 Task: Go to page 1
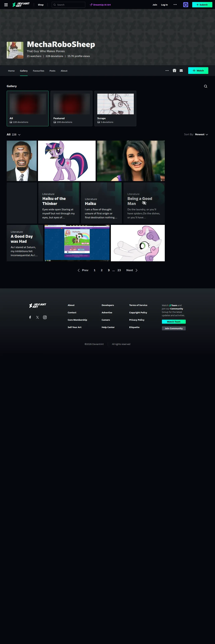point(95,270)
